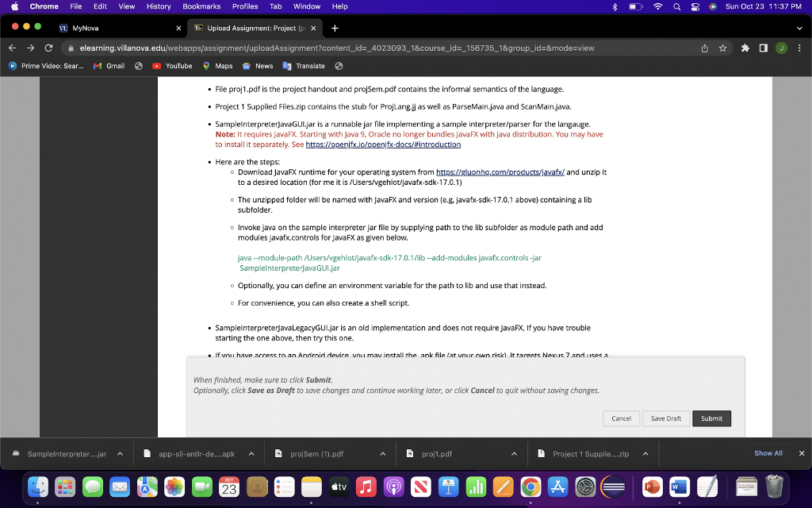Click the Submit button

[711, 418]
